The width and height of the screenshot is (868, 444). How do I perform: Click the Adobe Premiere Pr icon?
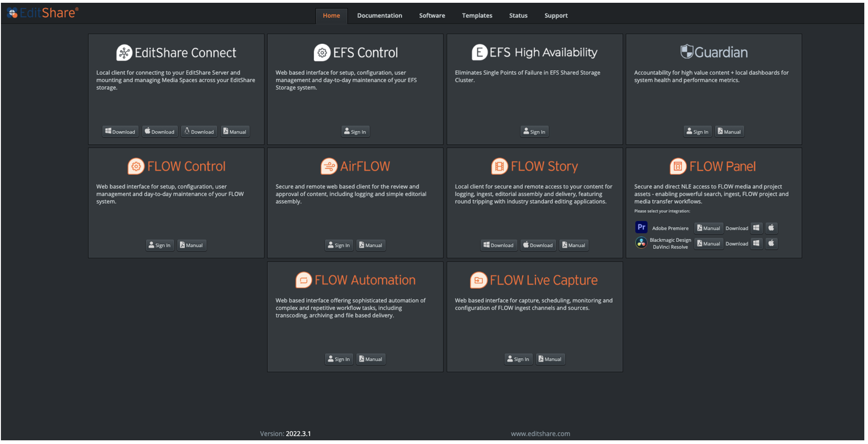[x=641, y=227]
